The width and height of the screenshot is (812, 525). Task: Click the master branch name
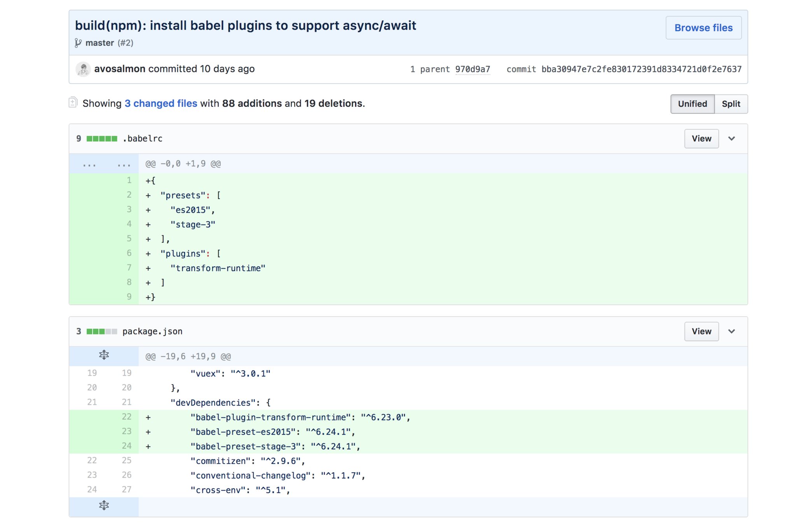pyautogui.click(x=100, y=43)
